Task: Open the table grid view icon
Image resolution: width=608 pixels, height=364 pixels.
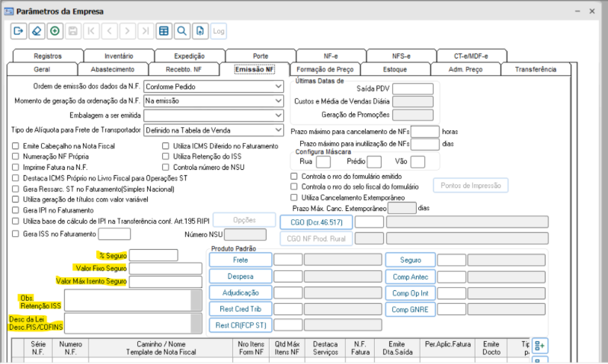Action: tap(163, 31)
